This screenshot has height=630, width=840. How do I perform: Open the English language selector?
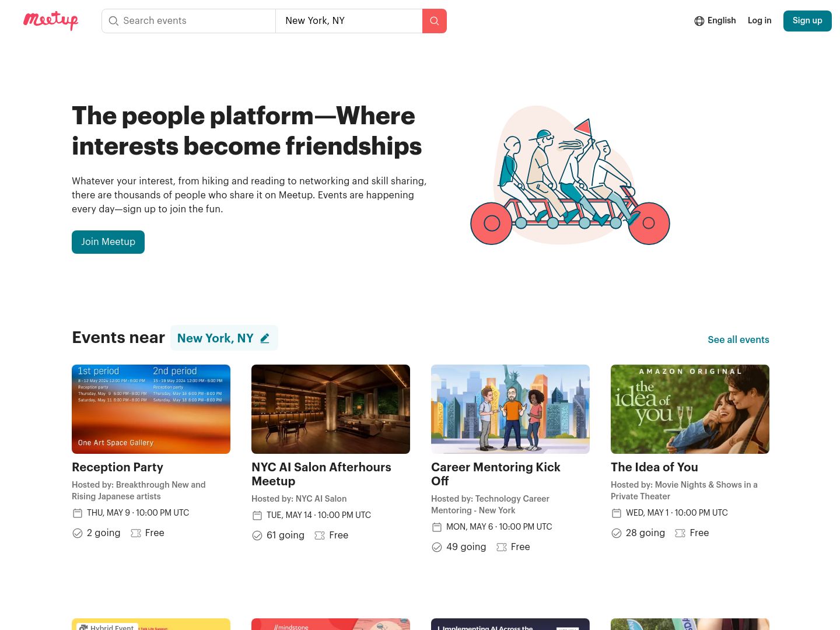pos(715,20)
